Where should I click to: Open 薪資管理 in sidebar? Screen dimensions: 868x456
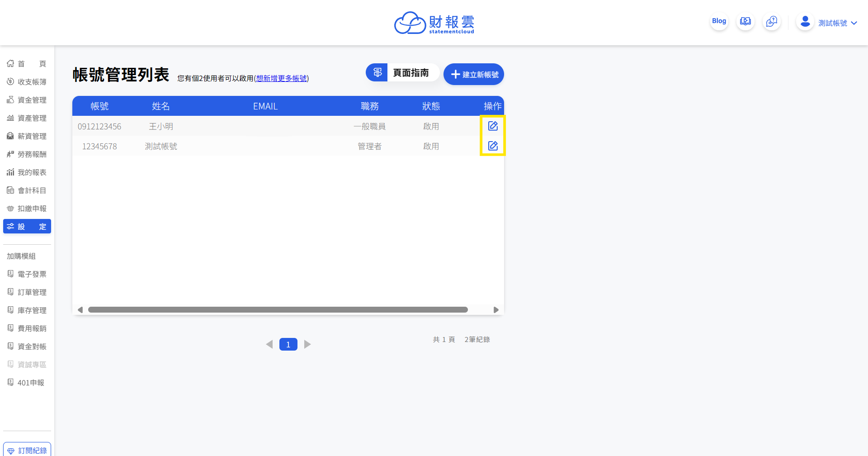tap(27, 136)
